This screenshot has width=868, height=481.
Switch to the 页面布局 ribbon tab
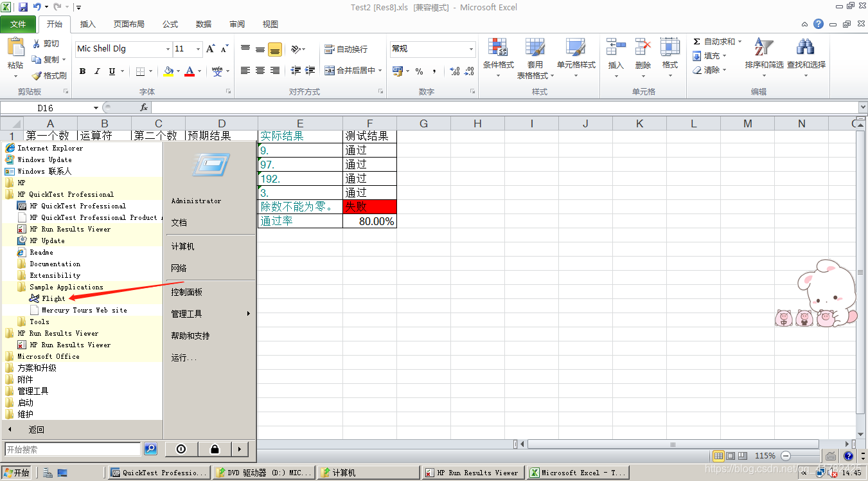tap(129, 24)
